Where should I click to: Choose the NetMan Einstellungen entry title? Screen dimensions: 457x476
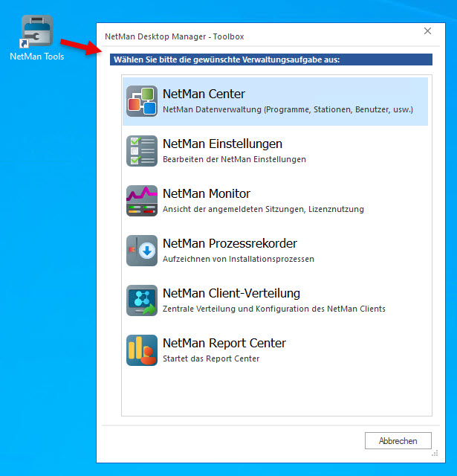(222, 144)
